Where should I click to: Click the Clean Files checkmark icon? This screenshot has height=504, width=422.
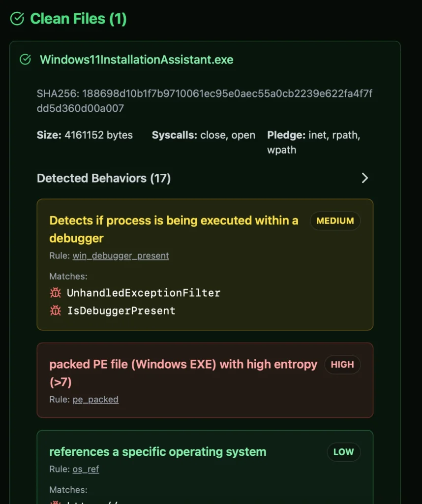coord(17,19)
